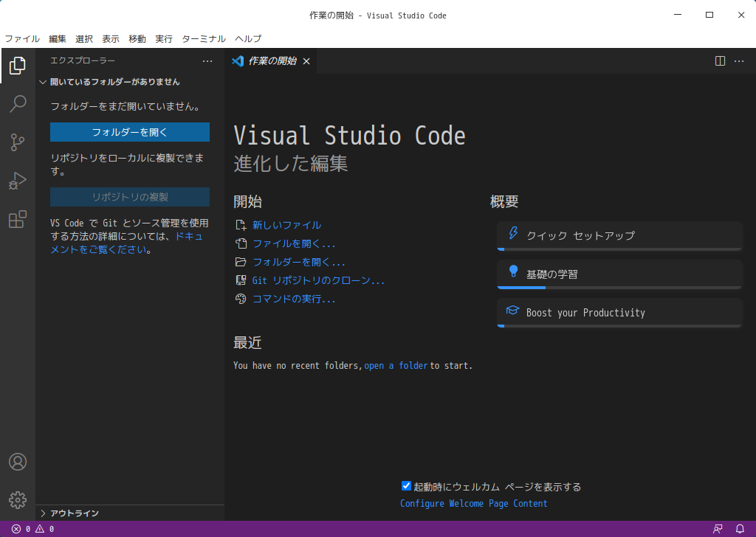Click the graduation cap icon on Boost your Productivity
Screen dimensions: 756x537
512,310
